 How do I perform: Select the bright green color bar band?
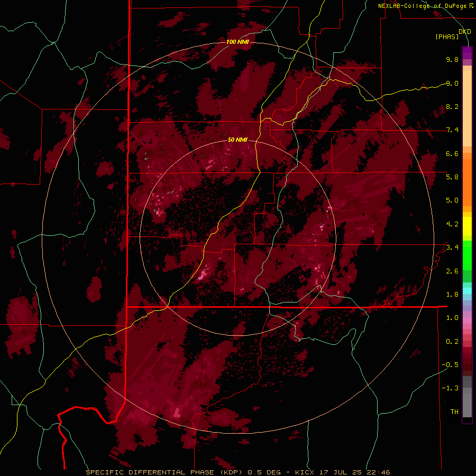[x=467, y=255]
